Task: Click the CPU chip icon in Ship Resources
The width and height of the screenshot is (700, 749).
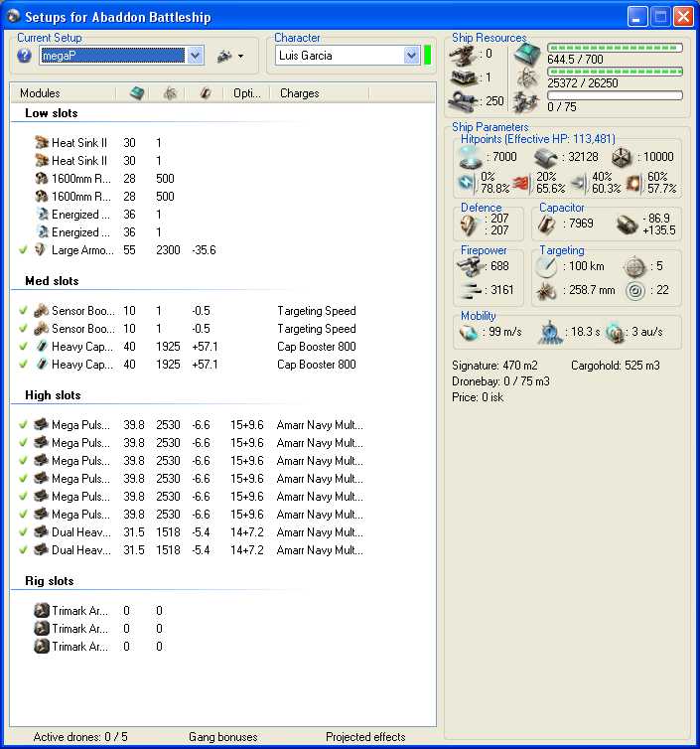Action: pos(527,54)
